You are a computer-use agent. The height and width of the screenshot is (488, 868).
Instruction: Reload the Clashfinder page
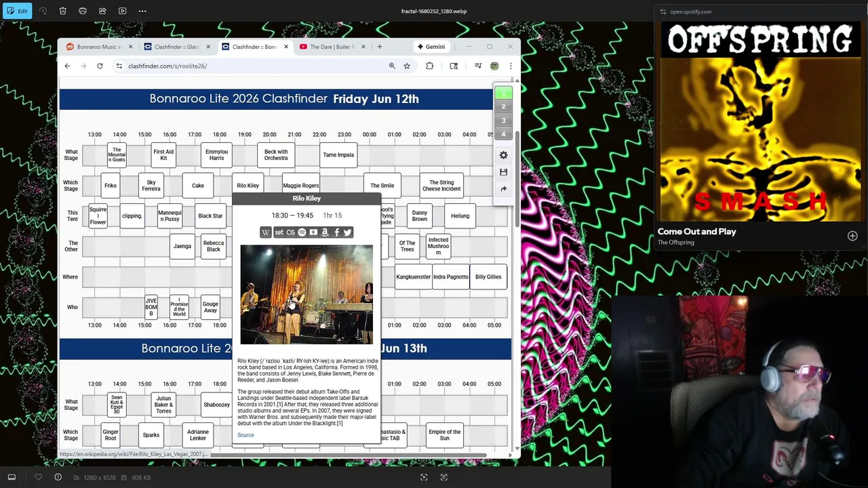click(x=100, y=66)
